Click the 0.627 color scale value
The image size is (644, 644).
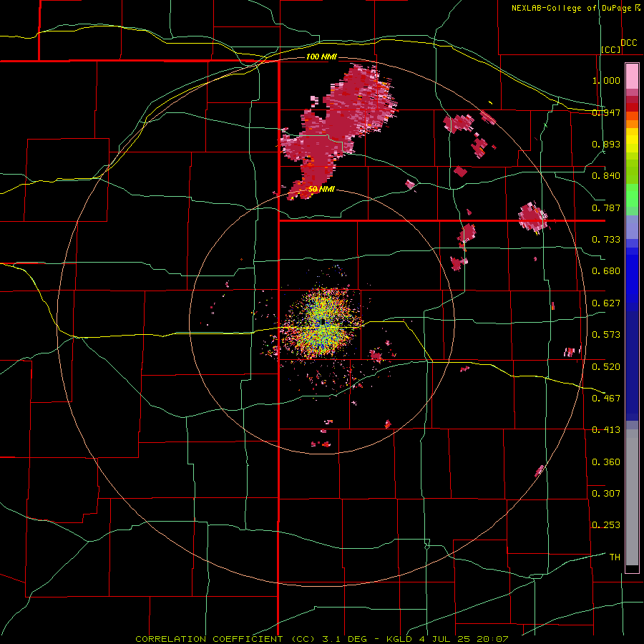coord(606,303)
